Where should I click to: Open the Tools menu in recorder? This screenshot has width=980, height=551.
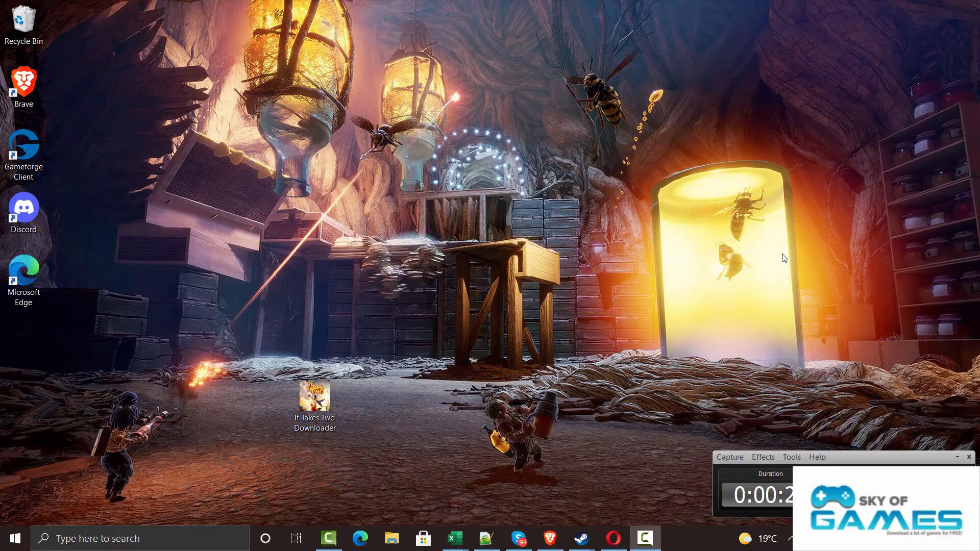click(x=792, y=457)
